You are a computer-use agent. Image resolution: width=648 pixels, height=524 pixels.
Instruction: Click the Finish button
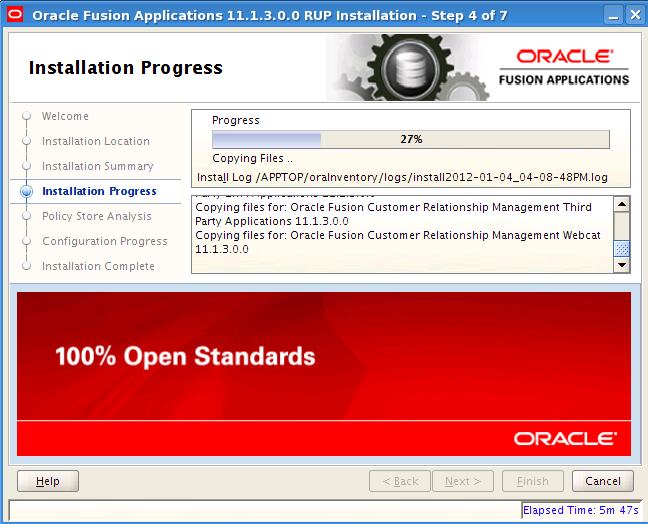click(533, 481)
